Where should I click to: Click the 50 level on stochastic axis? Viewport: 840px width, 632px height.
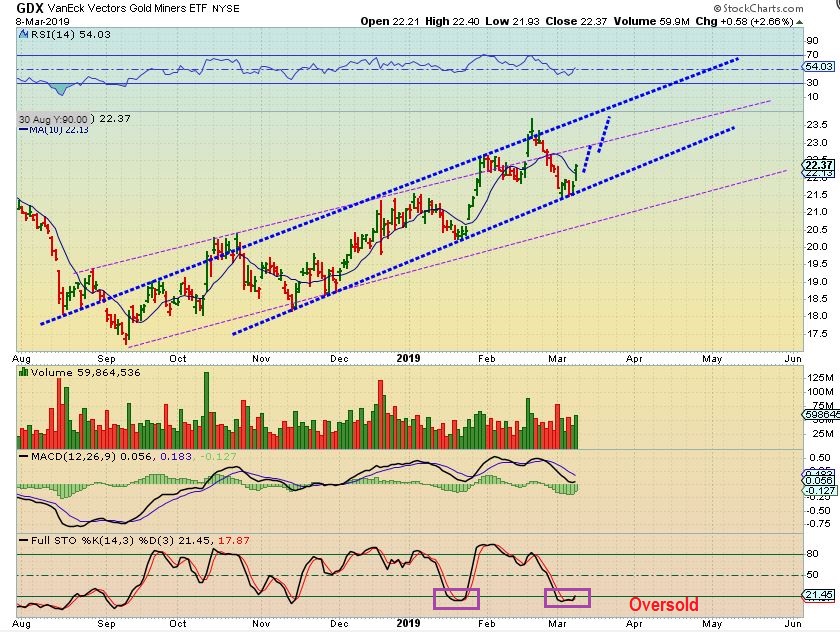point(812,575)
